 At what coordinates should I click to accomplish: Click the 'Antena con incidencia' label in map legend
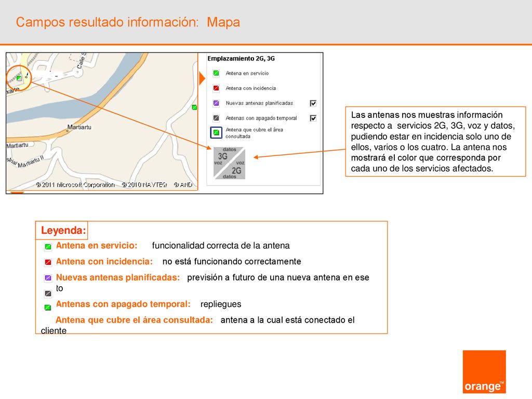251,88
